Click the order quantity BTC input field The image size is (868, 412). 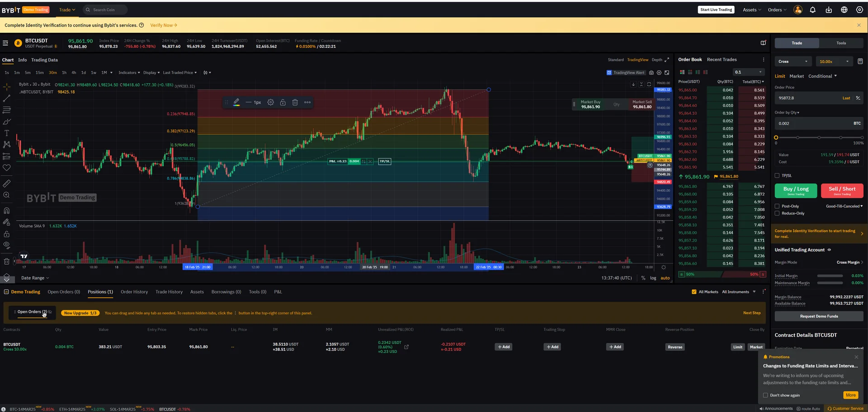819,123
